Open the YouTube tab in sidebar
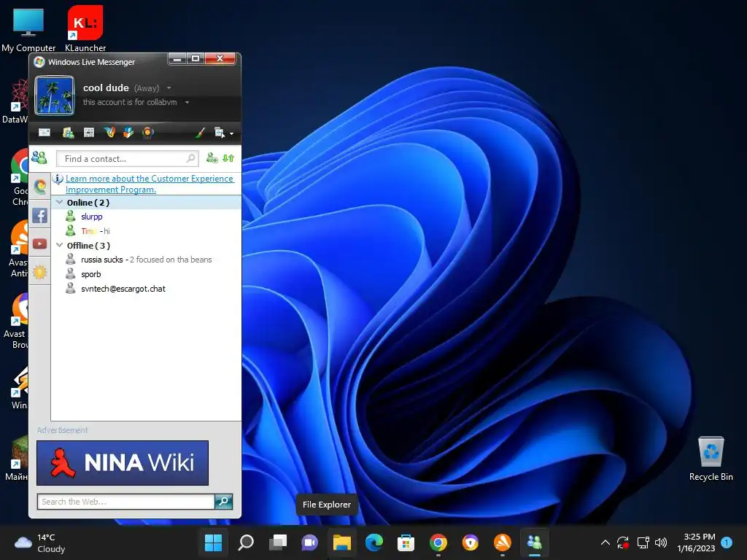Image resolution: width=747 pixels, height=560 pixels. tap(40, 244)
